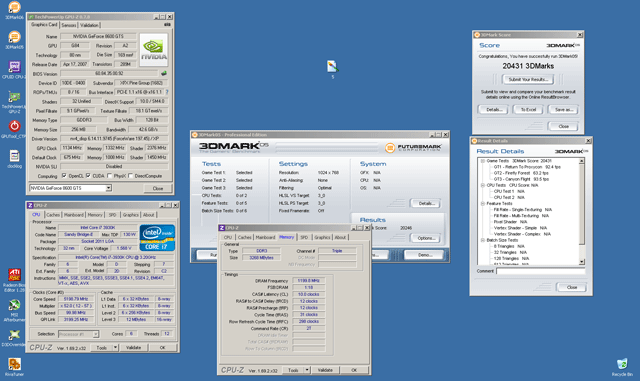Click the Intel Core i7 logo in CPU-Z
Viewport: 640px width, 381px height.
pos(157,238)
